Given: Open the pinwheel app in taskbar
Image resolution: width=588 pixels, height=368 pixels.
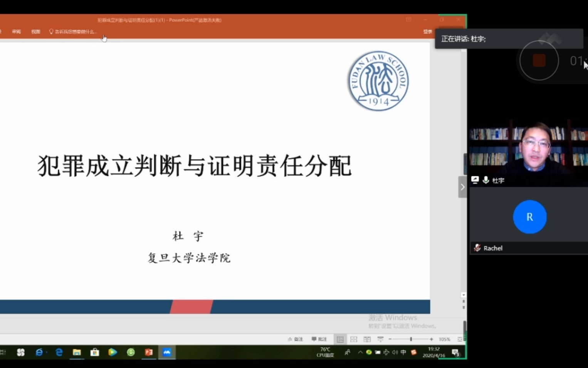Looking at the screenshot, I should click(21, 352).
